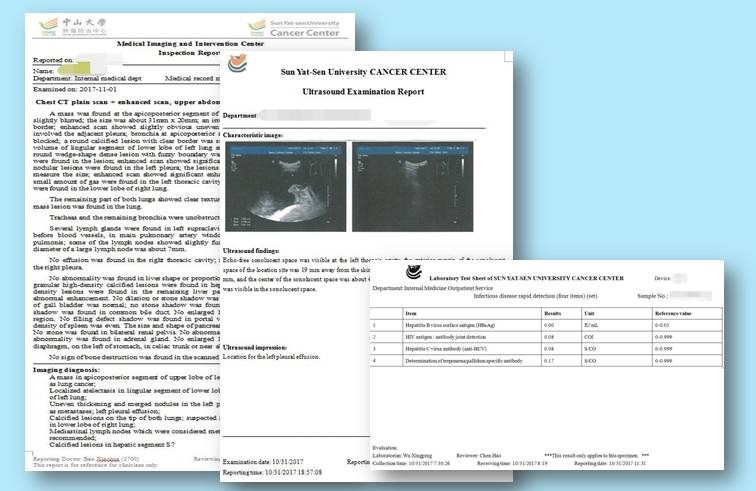Select 'Chest CT plain scan' heading line
756x491 pixels.
128,102
